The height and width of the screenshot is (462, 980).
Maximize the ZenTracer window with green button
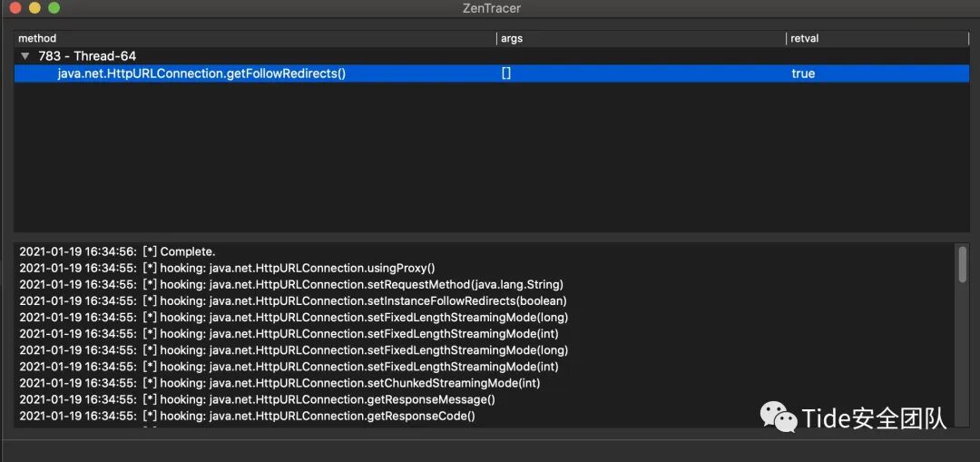coord(54,8)
